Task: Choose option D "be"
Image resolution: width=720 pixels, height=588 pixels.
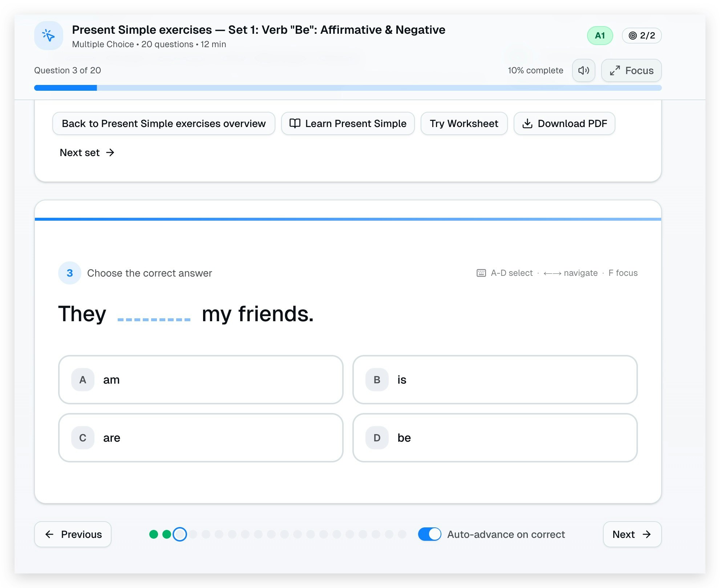Action: (495, 438)
